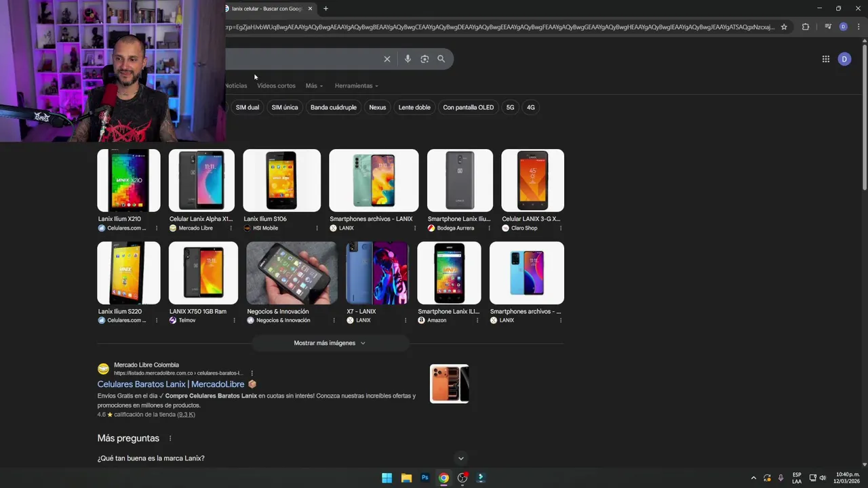The height and width of the screenshot is (488, 868).
Task: Open options for Claro Shop image result
Action: click(560, 228)
